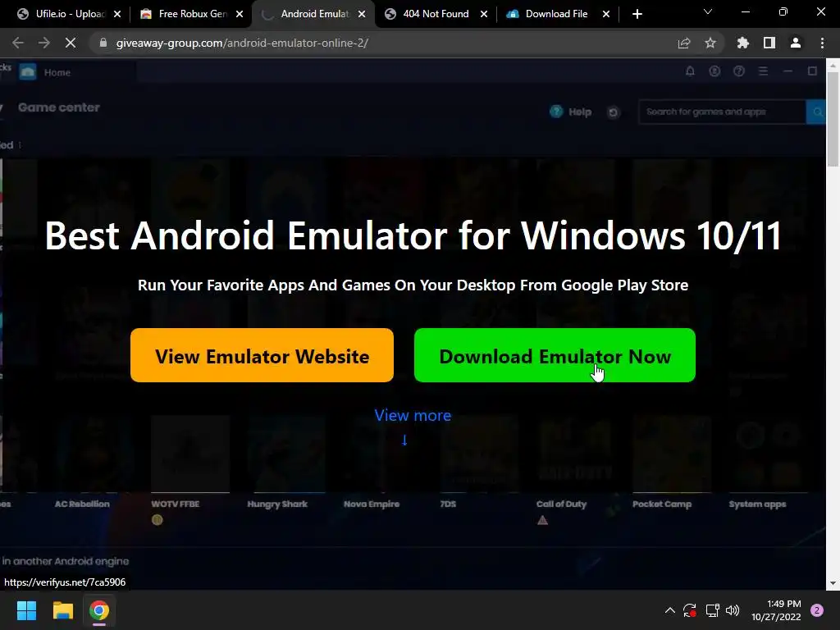Click the Nova Empire game label
840x630 pixels.
(372, 504)
